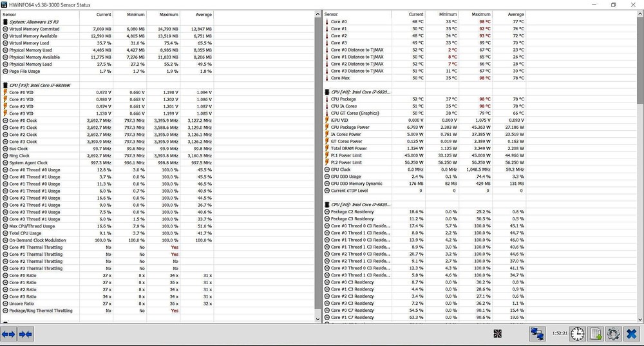The image size is (644, 346).
Task: Select the GPU Clock sensor row
Action: (x=341, y=169)
